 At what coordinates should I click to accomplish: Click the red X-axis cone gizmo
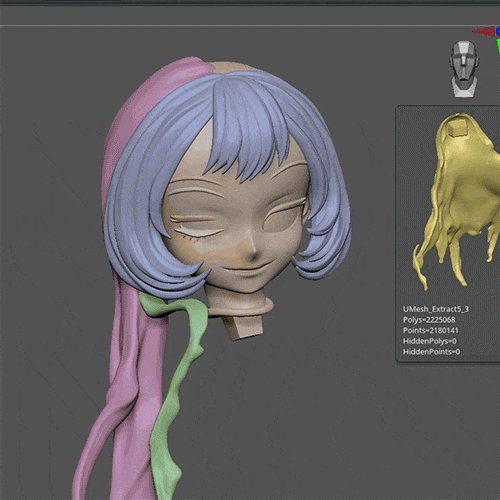[484, 32]
